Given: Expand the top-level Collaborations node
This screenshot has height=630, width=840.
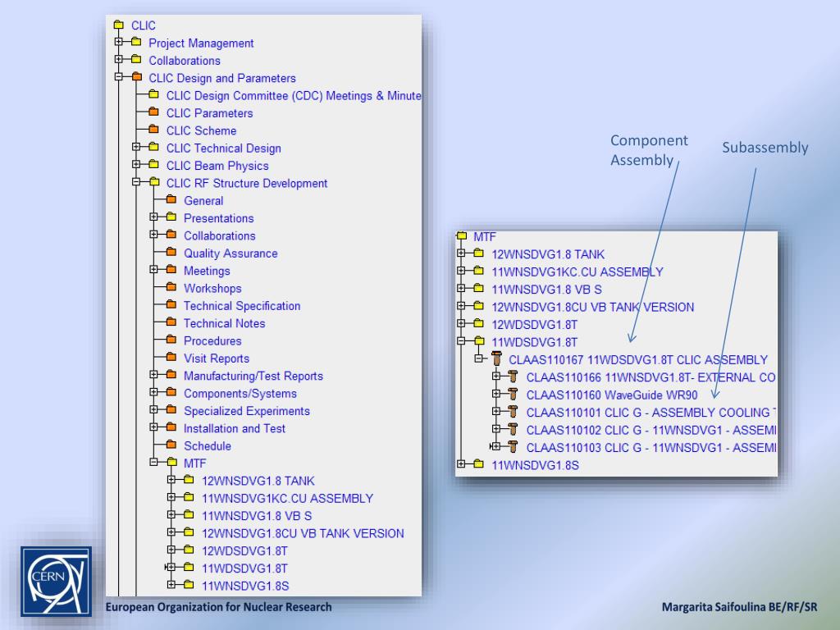Looking at the screenshot, I should tap(119, 59).
